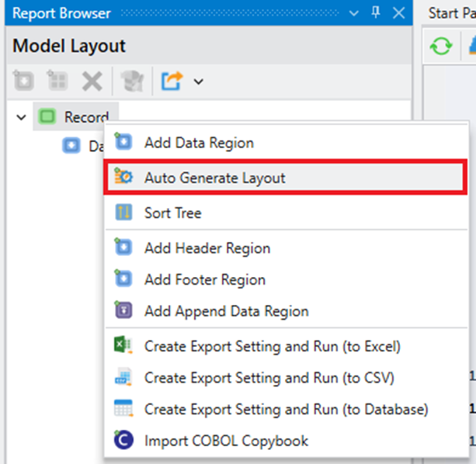
Task: Choose Create Export Setting to CSV
Action: point(269,378)
